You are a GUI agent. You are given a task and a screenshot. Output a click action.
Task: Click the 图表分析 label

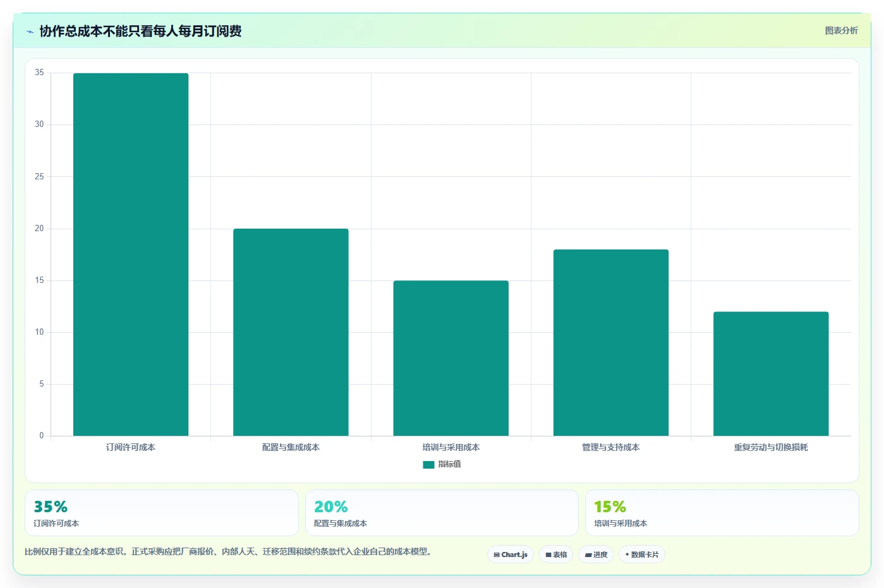(841, 30)
